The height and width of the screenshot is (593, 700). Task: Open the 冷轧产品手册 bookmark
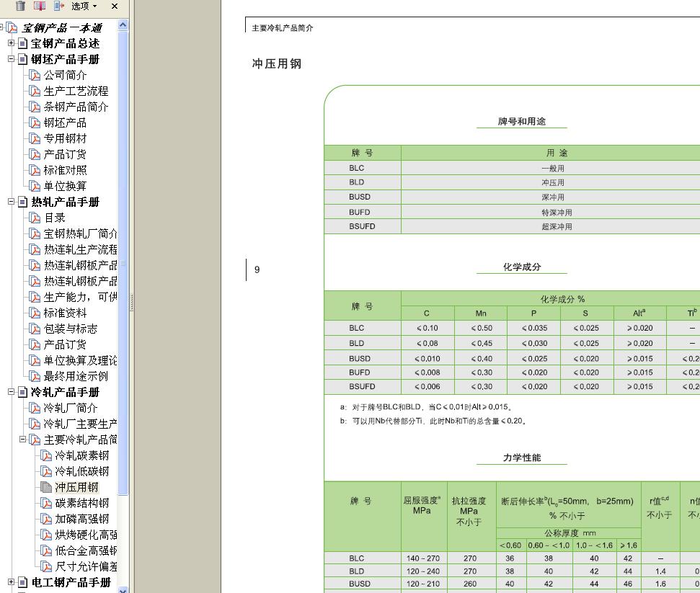(x=65, y=392)
